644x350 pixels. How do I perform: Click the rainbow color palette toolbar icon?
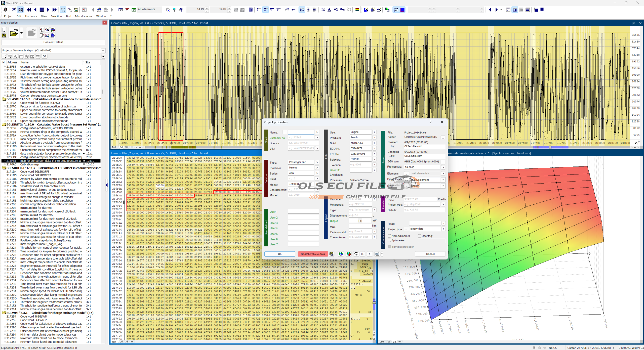tap(357, 10)
